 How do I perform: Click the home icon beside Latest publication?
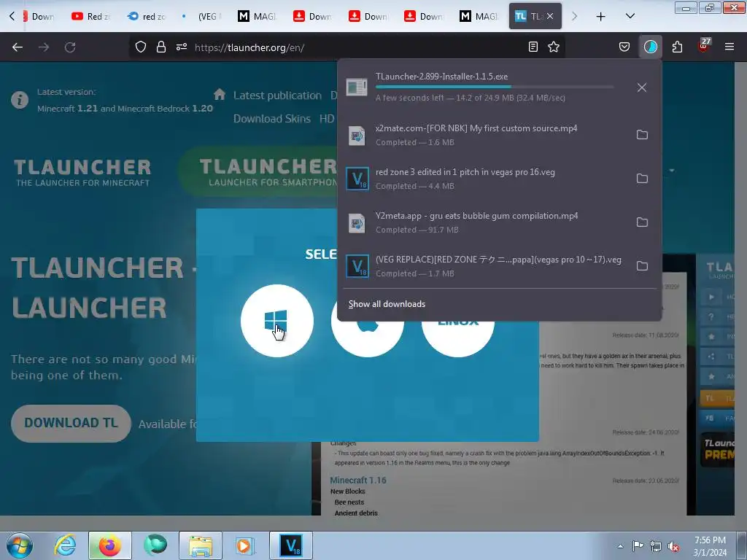[x=219, y=94]
